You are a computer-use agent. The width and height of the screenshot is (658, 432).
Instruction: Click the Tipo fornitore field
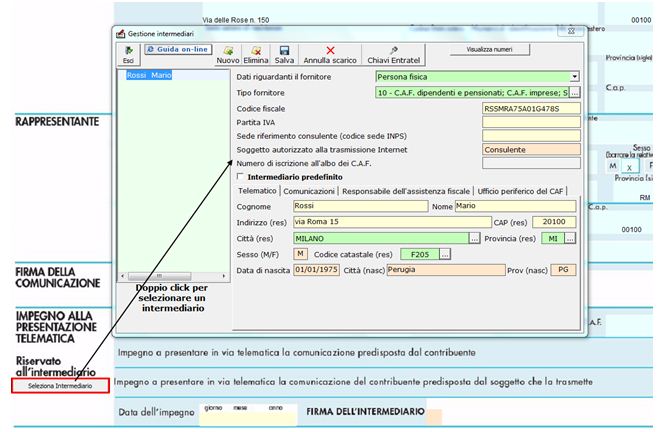pyautogui.click(x=472, y=92)
